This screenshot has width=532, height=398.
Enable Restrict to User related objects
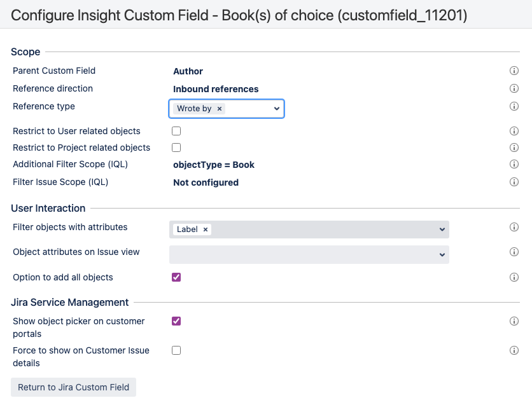pyautogui.click(x=176, y=131)
